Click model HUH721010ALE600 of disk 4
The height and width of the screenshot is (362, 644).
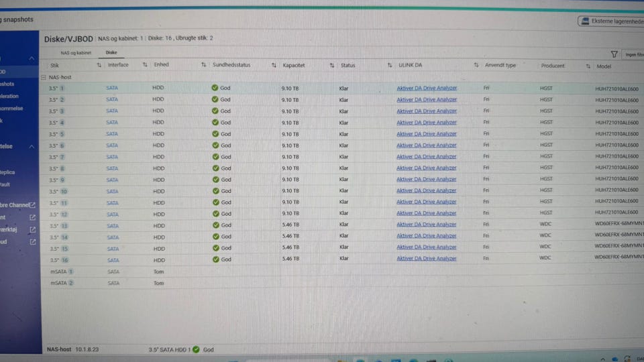(x=616, y=123)
